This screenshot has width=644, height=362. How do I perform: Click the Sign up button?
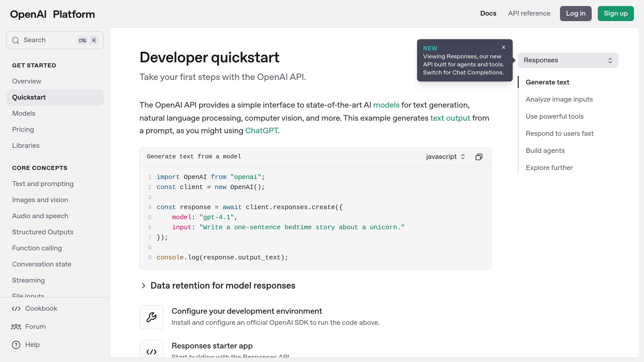[616, 14]
